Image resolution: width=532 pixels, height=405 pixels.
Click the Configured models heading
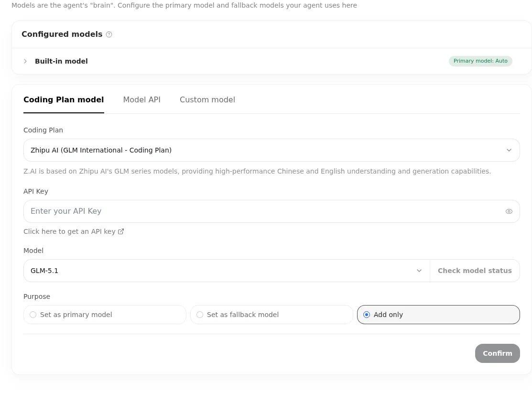(x=62, y=34)
